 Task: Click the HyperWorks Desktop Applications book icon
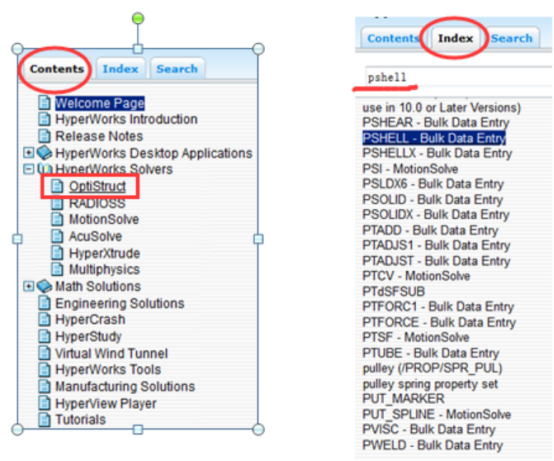pos(45,153)
